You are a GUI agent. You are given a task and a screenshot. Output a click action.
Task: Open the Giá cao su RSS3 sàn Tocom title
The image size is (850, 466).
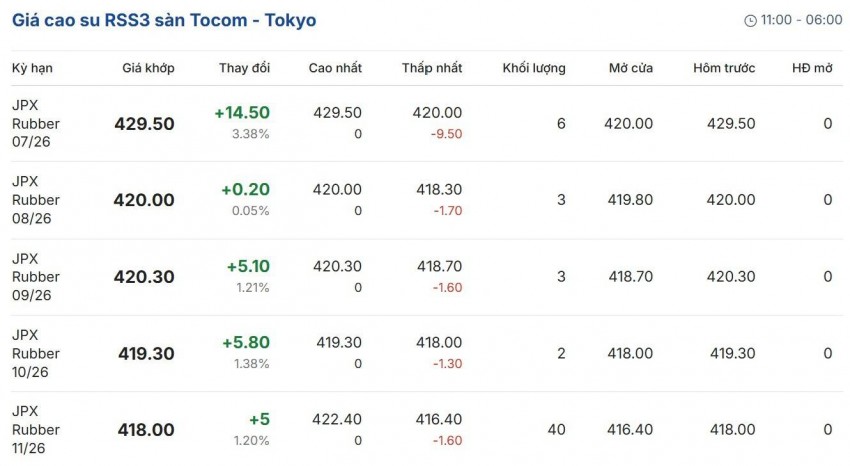(164, 20)
